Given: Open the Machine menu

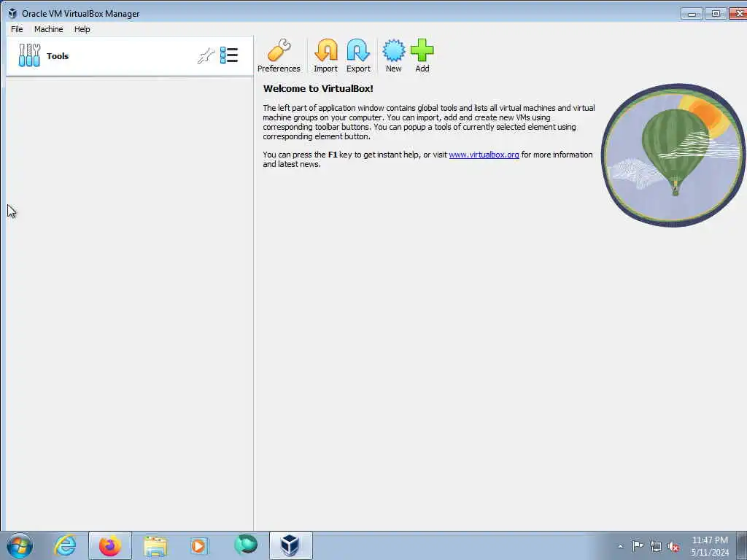Looking at the screenshot, I should (x=49, y=29).
